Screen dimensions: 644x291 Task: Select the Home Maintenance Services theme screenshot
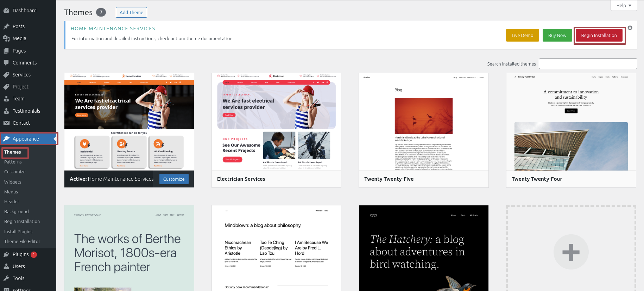(x=129, y=122)
